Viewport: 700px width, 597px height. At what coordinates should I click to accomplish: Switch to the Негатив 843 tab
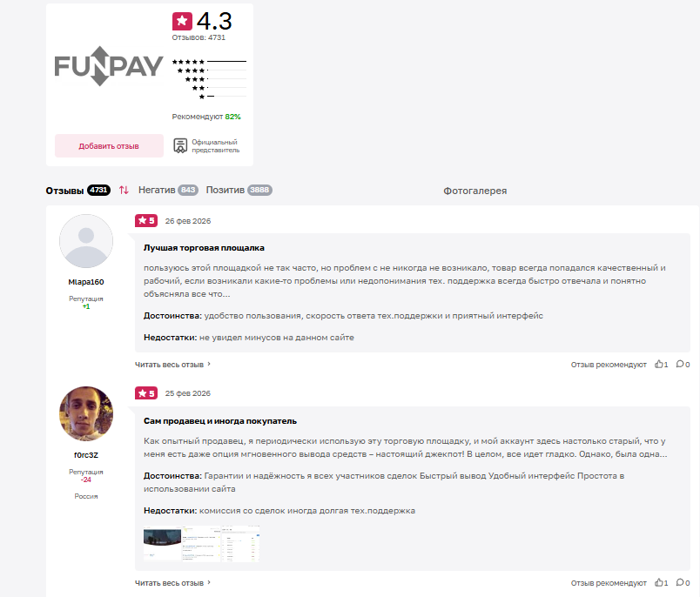pos(168,190)
